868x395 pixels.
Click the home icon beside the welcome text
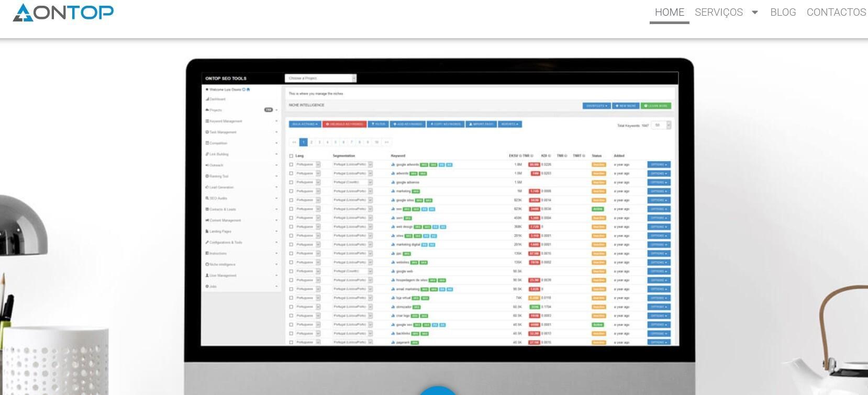coord(248,89)
